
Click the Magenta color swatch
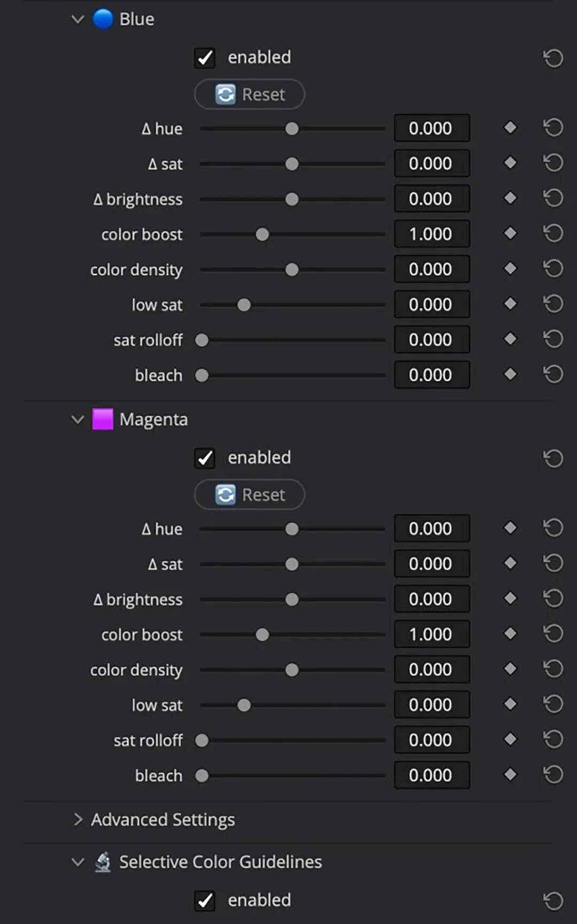(x=103, y=420)
